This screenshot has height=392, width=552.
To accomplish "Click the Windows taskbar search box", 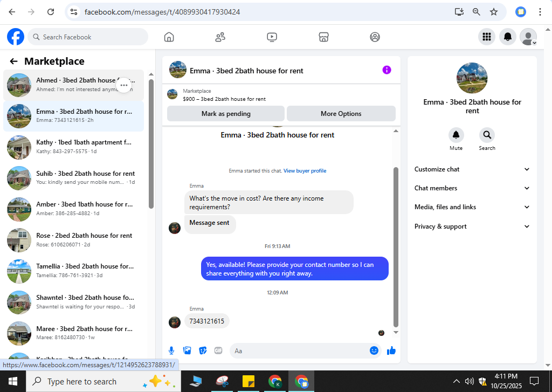I will coord(103,381).
